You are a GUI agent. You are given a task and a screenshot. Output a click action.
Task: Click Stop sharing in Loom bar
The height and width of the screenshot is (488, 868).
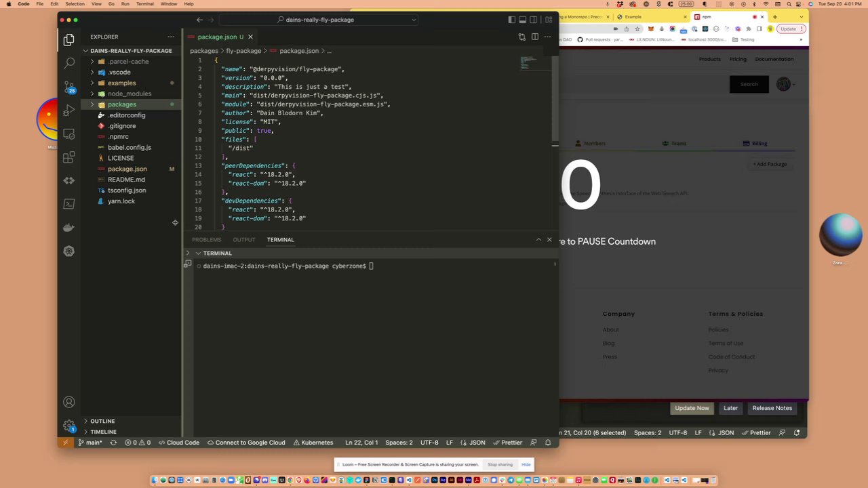tap(500, 464)
